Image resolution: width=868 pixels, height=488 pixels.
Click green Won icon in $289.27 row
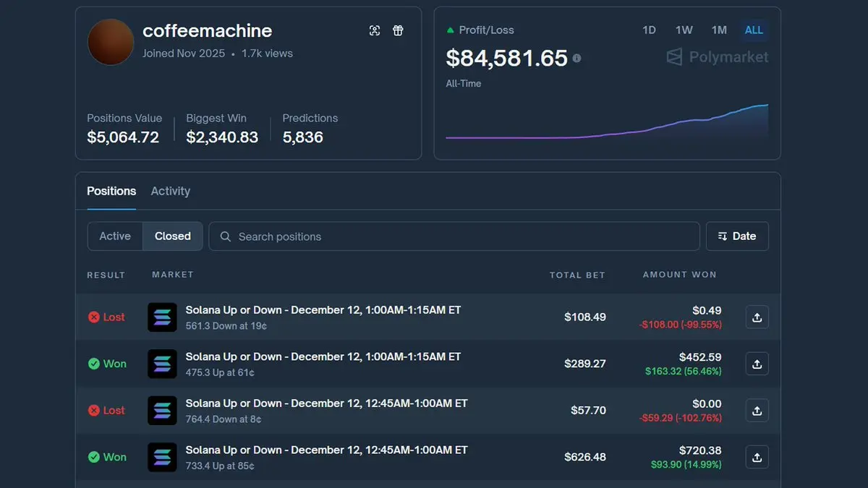point(93,364)
